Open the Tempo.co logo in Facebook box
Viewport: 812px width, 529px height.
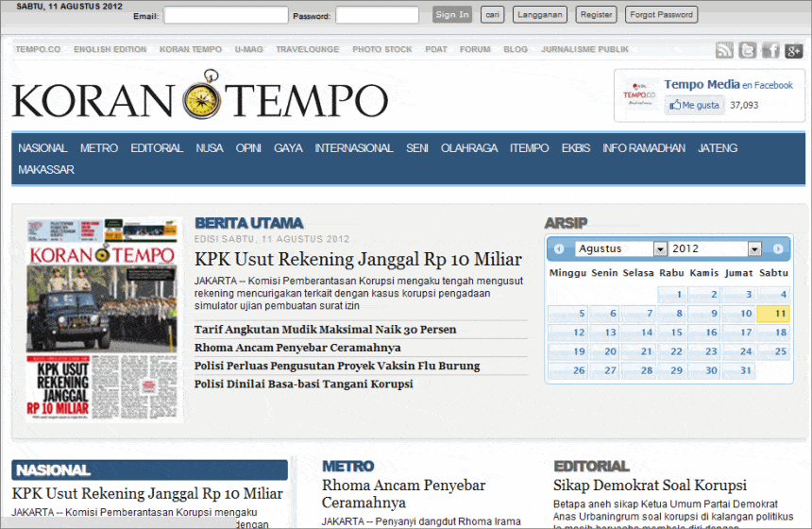(639, 94)
